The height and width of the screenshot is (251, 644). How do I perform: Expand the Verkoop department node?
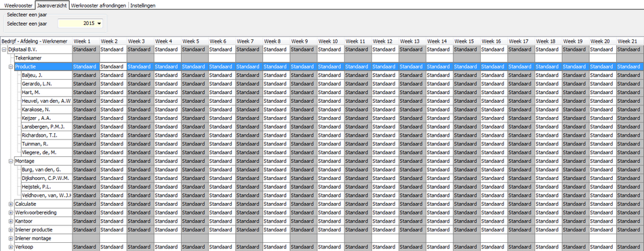pyautogui.click(x=11, y=247)
